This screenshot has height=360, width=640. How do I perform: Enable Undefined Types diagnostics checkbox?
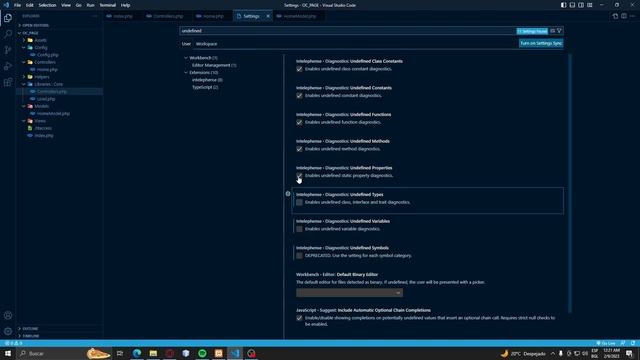[299, 202]
